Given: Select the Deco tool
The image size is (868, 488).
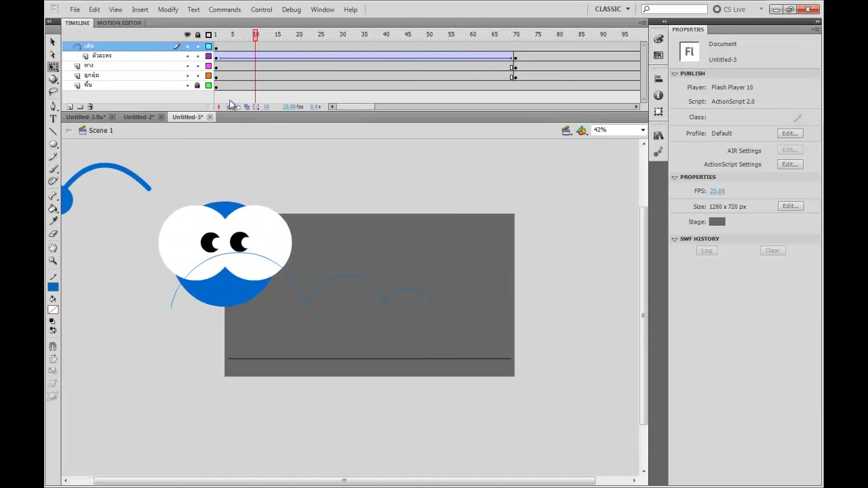Looking at the screenshot, I should 53,181.
